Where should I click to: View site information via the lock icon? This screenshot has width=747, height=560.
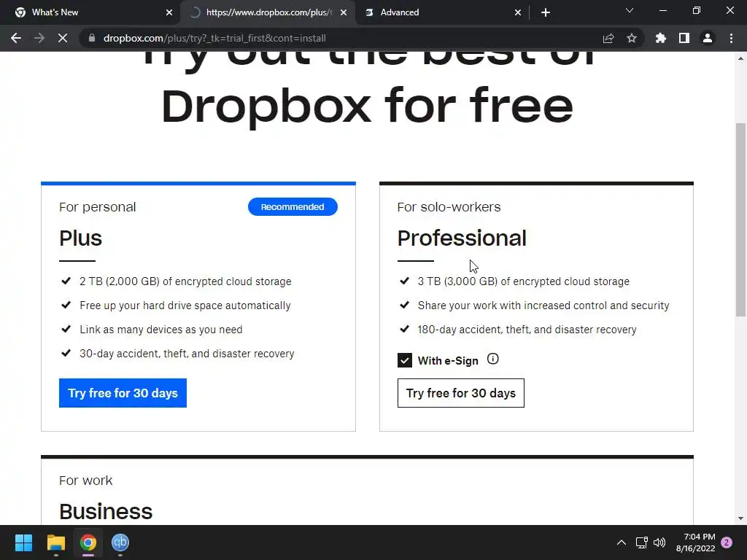click(92, 38)
